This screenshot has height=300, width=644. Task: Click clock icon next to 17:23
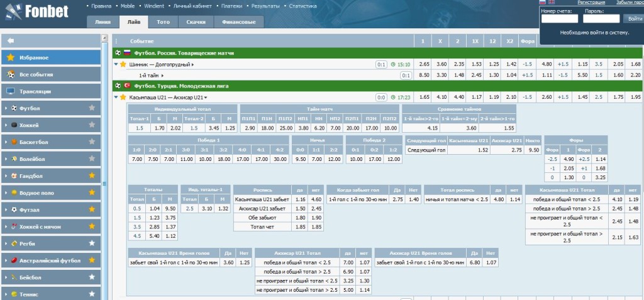click(x=393, y=97)
